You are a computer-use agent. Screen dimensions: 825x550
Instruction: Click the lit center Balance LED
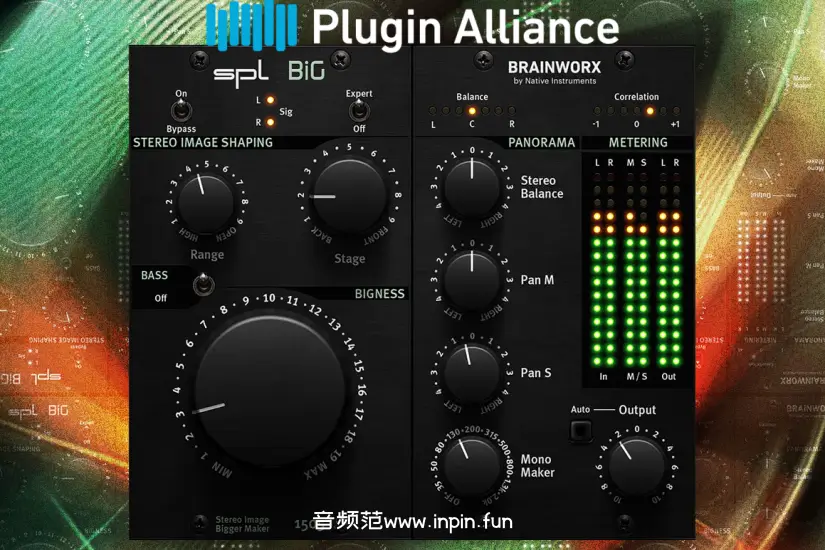click(x=472, y=111)
